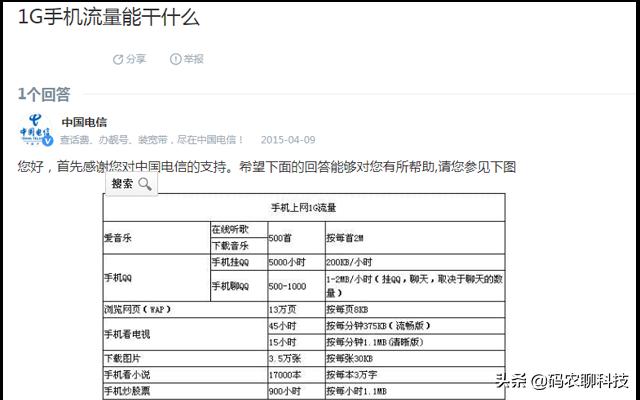Click the 15小时 table cell
640x400 pixels.
click(296, 342)
